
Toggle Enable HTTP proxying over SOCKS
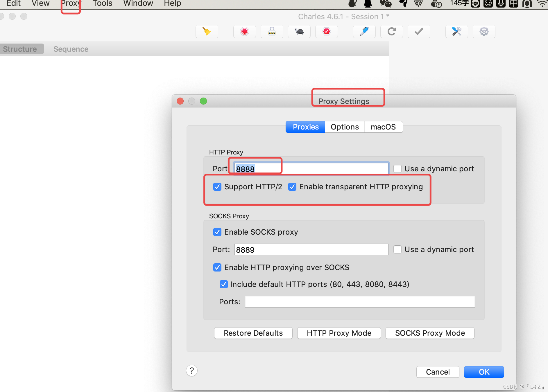[x=217, y=267]
